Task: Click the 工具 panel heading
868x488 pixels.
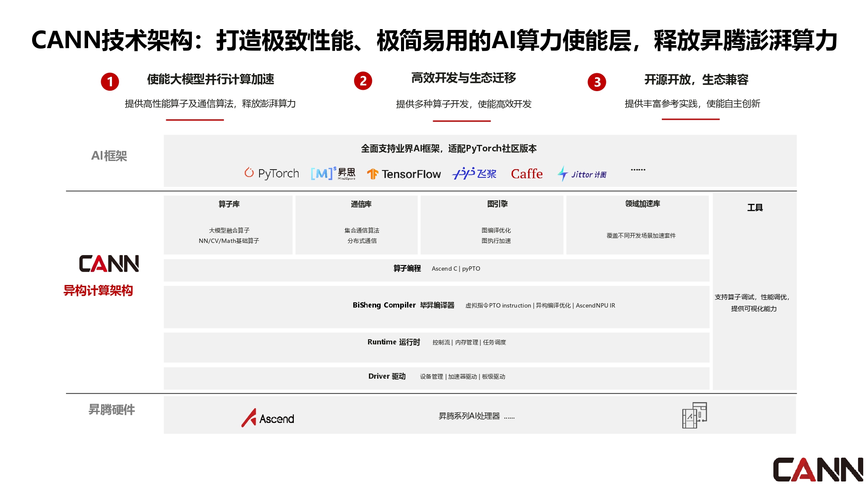Action: coord(755,208)
